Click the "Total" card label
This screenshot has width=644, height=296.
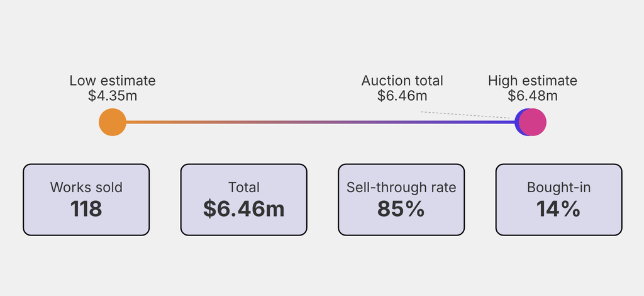[244, 187]
